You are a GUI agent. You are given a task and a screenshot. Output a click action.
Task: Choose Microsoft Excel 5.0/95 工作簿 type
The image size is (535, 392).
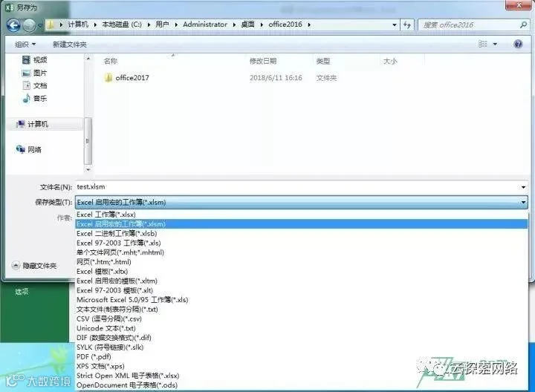301,300
